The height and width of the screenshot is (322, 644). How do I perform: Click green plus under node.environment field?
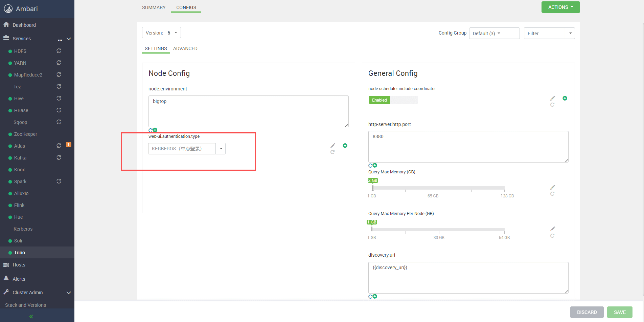tap(155, 130)
